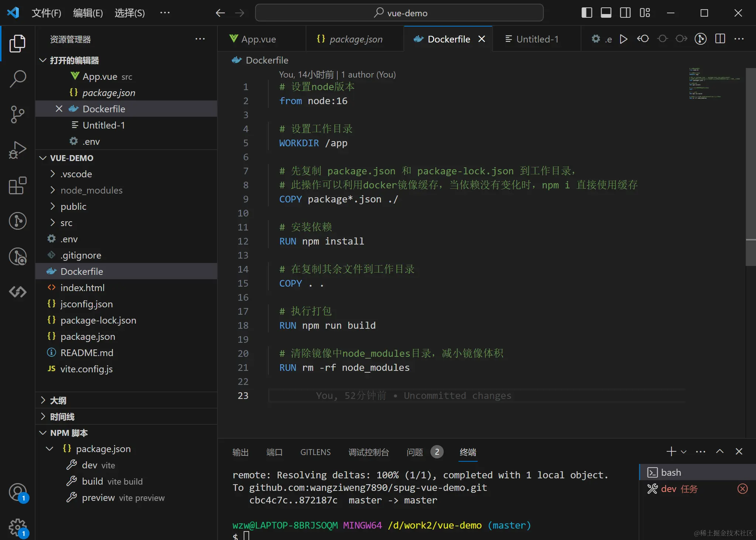
Task: Open the Extensions view
Action: (x=17, y=185)
